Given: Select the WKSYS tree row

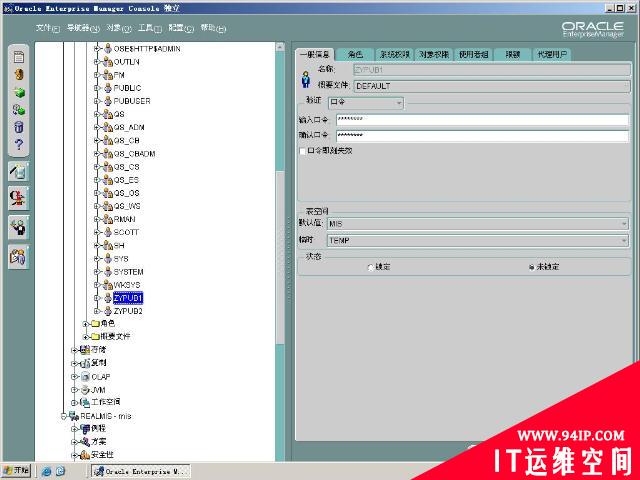Looking at the screenshot, I should (127, 285).
